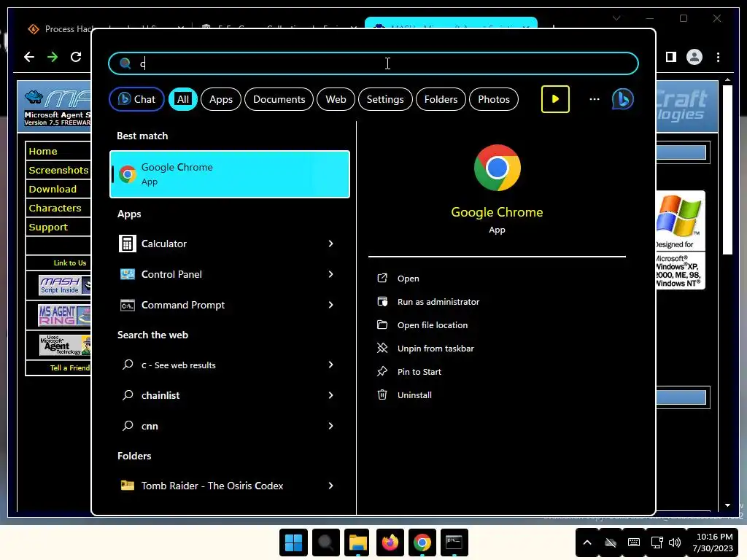Click the MS Agent Ring banner
Image resolution: width=747 pixels, height=560 pixels.
pyautogui.click(x=64, y=315)
